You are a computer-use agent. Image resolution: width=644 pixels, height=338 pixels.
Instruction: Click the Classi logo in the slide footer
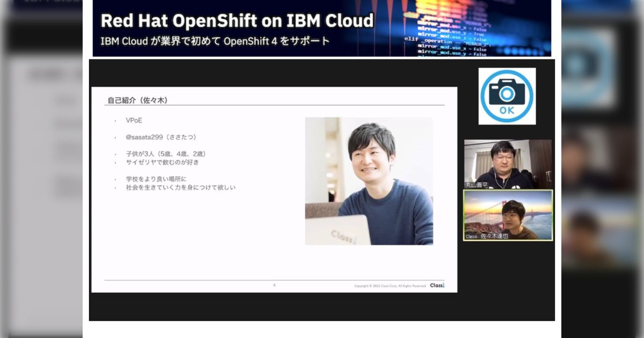437,285
